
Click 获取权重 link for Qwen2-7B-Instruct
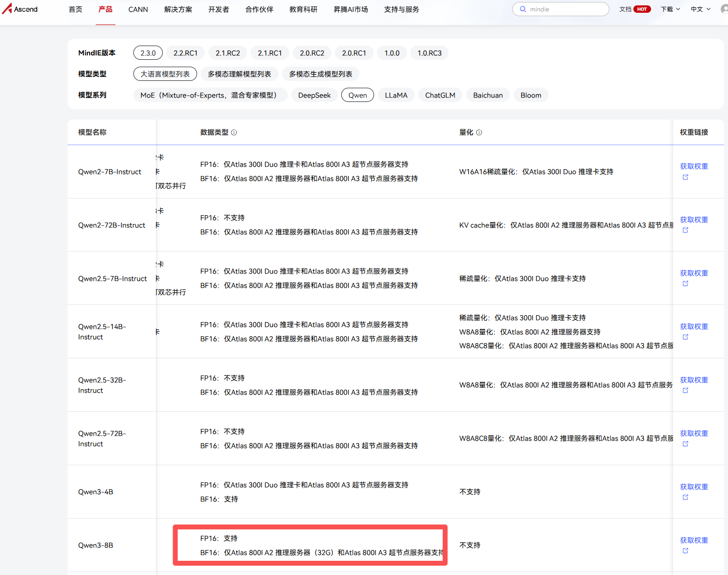pos(694,166)
